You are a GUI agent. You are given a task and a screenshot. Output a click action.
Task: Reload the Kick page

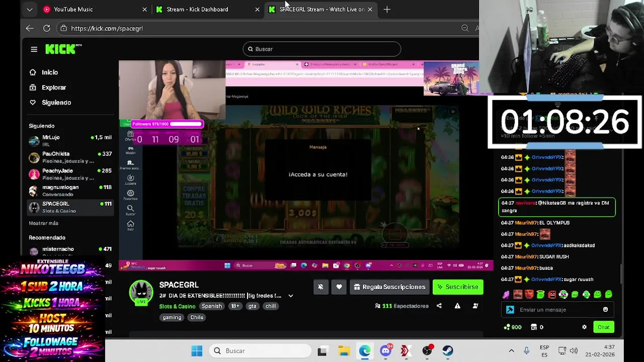click(x=47, y=29)
